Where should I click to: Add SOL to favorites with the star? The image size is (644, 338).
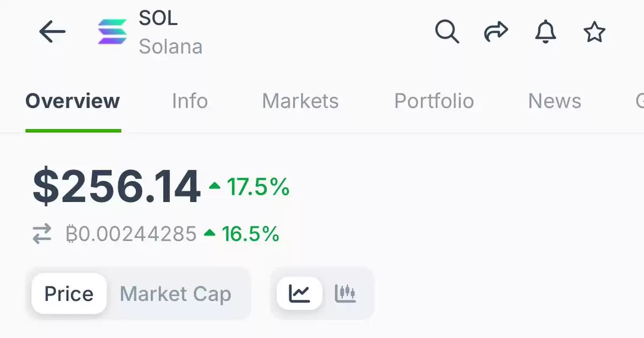[x=594, y=32]
